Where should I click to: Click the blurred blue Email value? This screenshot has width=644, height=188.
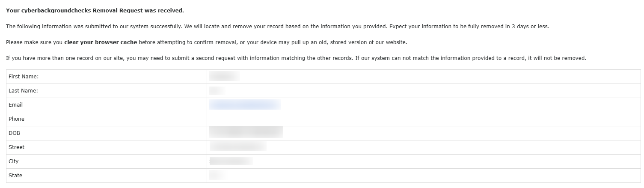(x=245, y=105)
